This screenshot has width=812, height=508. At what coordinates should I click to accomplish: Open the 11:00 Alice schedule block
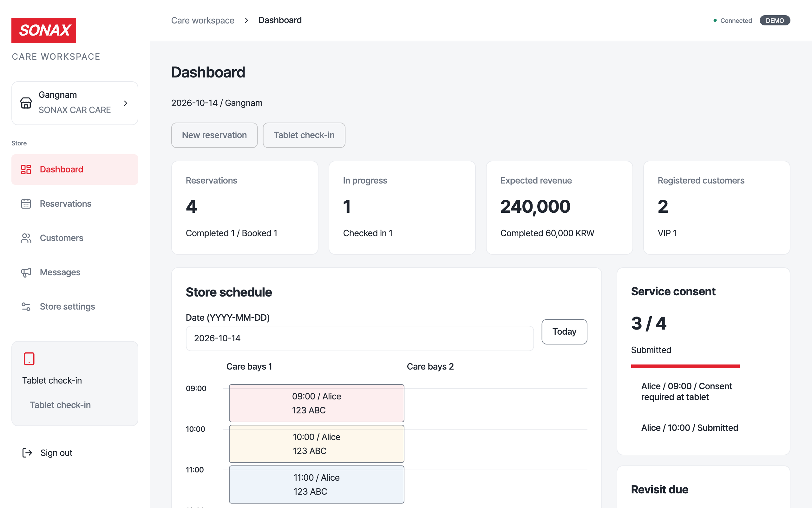click(317, 485)
